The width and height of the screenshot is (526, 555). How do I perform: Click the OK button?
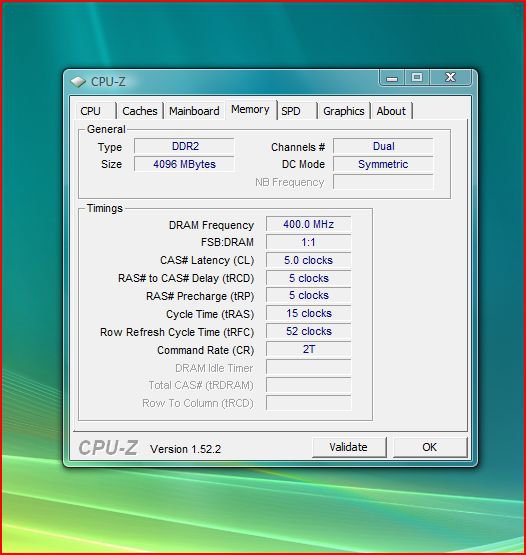click(430, 447)
